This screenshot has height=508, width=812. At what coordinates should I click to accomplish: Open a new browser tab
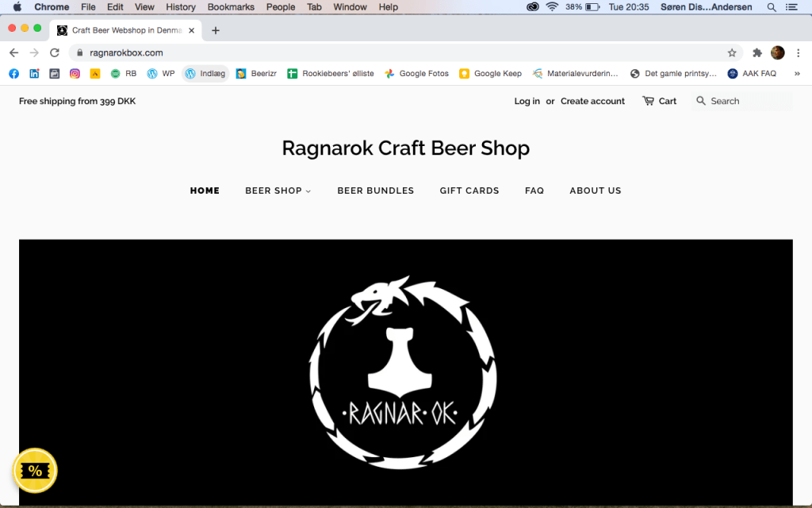[216, 30]
